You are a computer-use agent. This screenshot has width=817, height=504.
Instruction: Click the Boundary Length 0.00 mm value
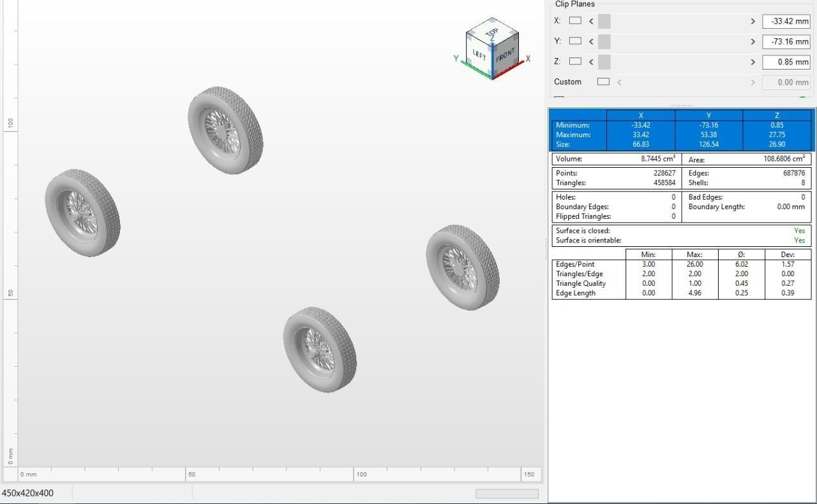(x=791, y=207)
